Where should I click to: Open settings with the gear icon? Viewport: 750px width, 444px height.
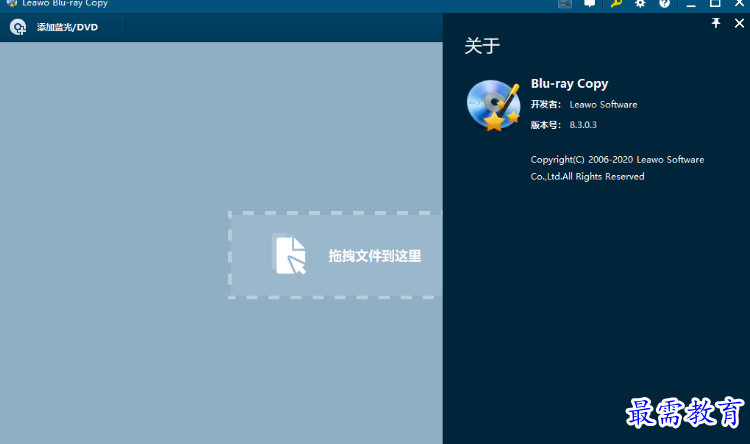(x=640, y=3)
